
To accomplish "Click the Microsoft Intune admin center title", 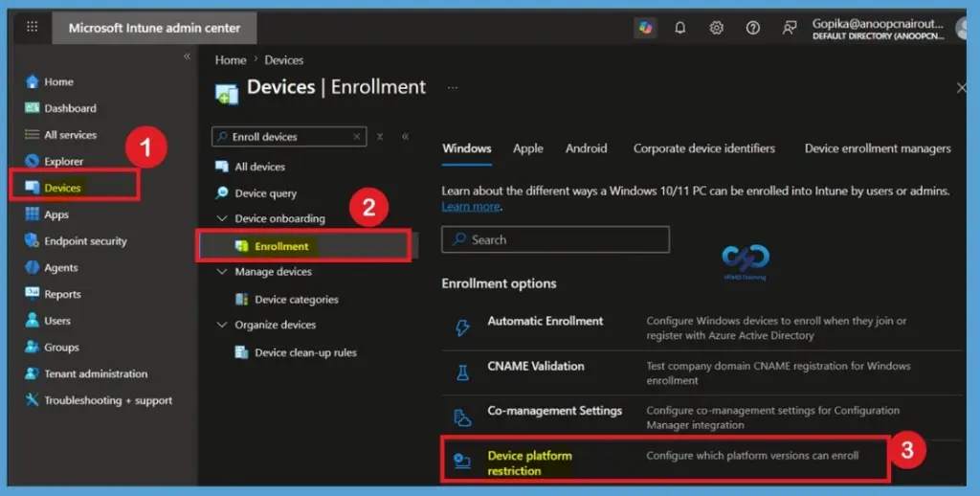I will click(x=154, y=28).
